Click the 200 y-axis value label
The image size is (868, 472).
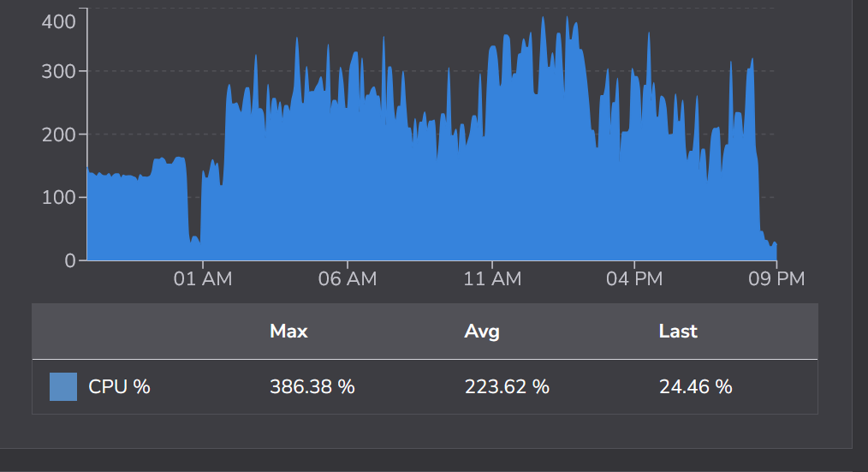[x=59, y=134]
